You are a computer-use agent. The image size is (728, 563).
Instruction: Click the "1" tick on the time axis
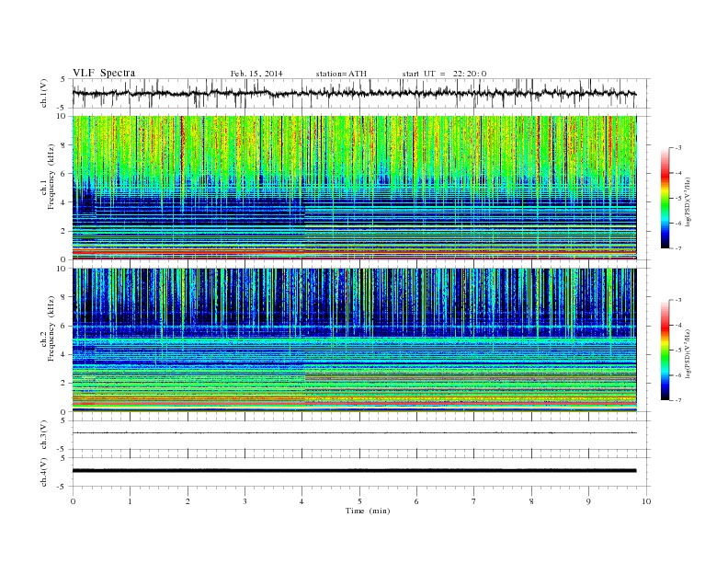click(x=130, y=501)
